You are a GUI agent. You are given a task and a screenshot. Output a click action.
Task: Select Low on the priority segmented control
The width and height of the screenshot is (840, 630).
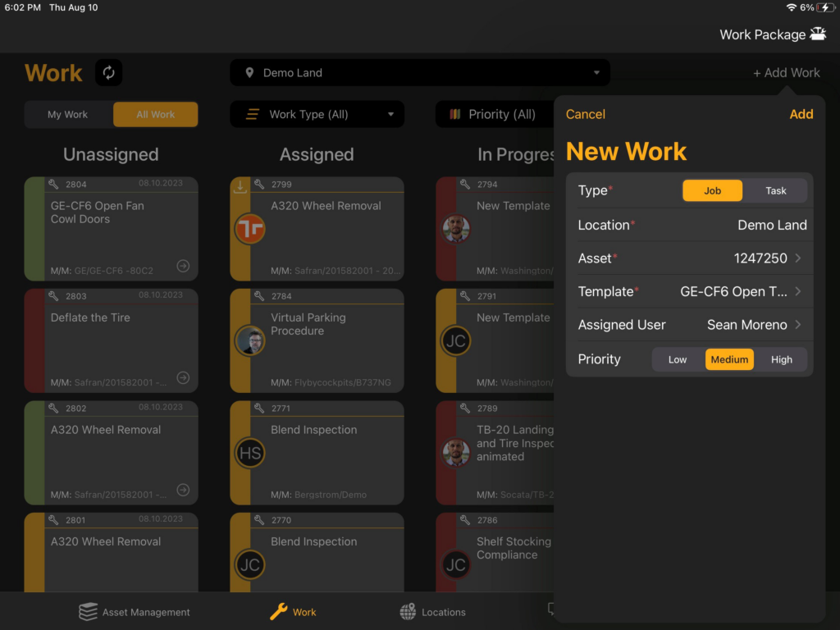(678, 359)
